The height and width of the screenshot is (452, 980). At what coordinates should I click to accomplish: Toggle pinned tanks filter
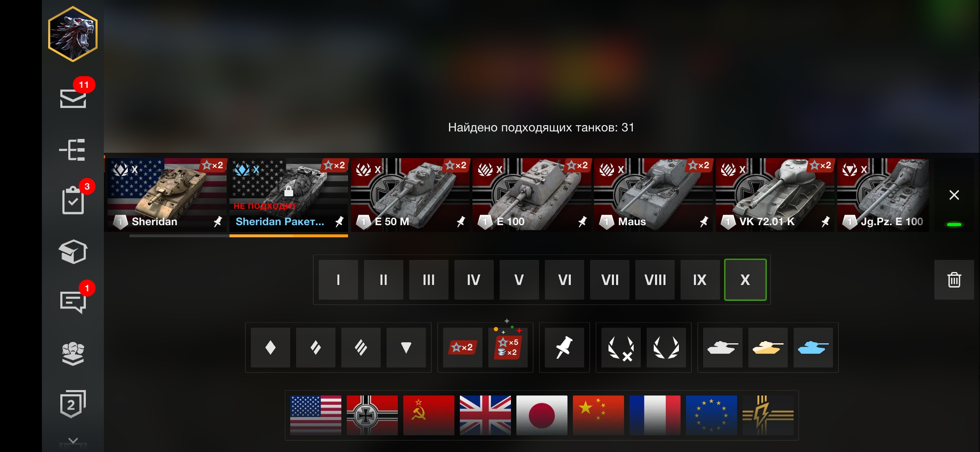[564, 347]
